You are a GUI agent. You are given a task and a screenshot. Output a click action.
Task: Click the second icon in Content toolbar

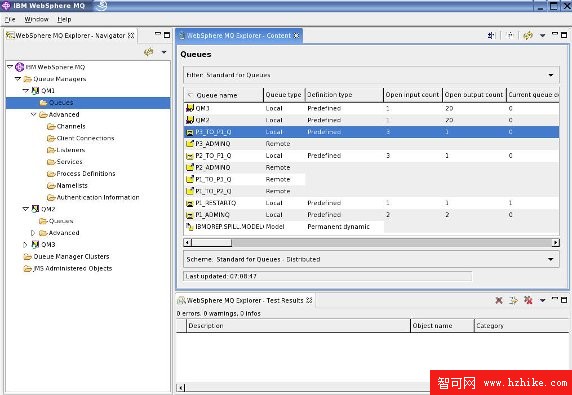510,35
